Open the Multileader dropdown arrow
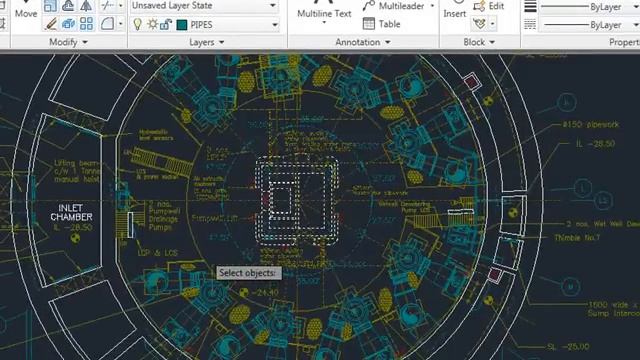 pyautogui.click(x=432, y=6)
